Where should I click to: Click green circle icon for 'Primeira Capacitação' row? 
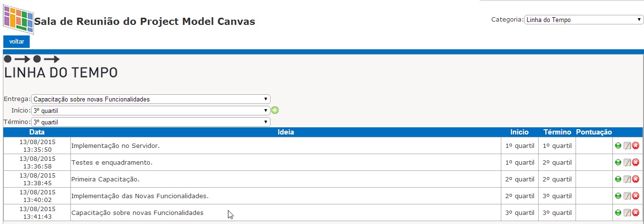[x=618, y=179]
